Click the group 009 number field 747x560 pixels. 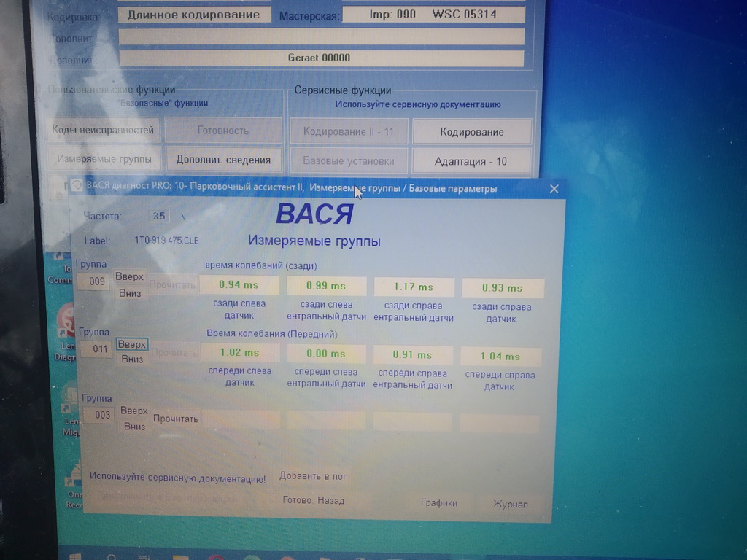coord(97,281)
